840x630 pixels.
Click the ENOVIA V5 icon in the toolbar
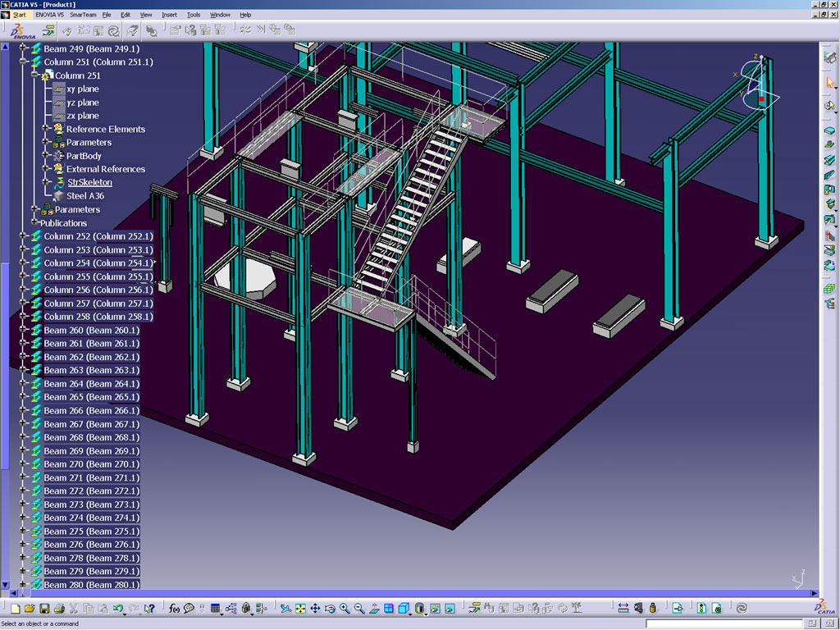(21, 33)
